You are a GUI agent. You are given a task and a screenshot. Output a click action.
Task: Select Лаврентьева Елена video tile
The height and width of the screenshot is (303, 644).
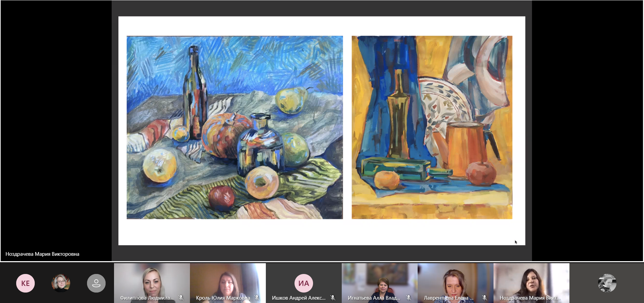tap(455, 283)
